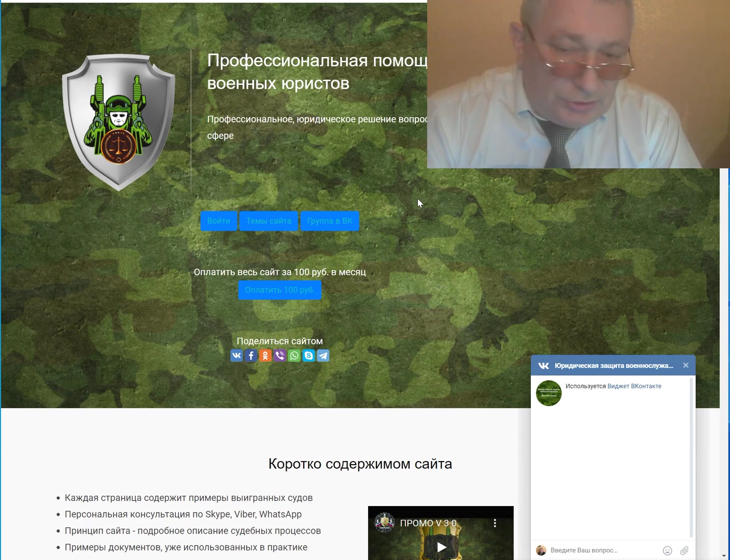Viewport: 730px width, 560px height.
Task: Share via the Viber icon
Action: click(x=280, y=356)
